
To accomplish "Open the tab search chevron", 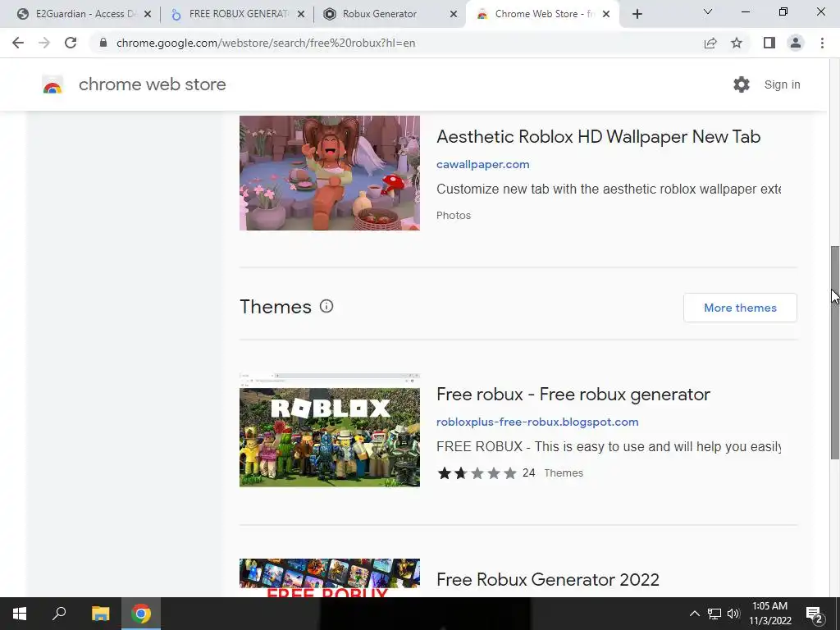I will tap(708, 11).
